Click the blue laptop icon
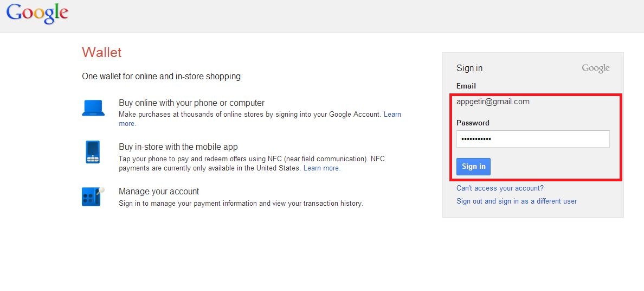The height and width of the screenshot is (291, 644). point(93,107)
